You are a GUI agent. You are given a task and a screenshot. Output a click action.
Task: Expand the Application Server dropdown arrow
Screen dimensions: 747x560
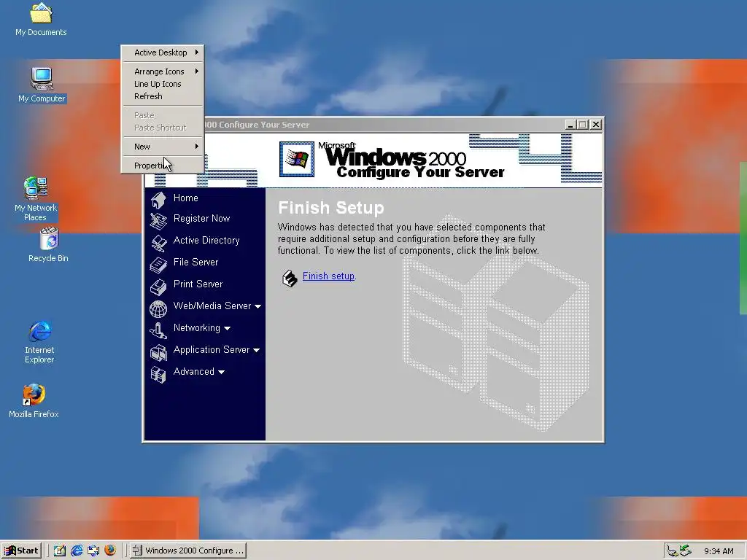coord(256,350)
